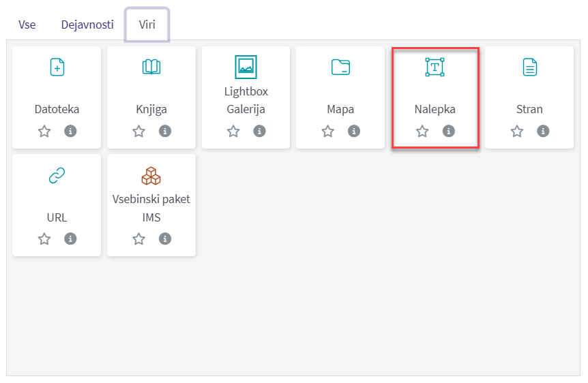This screenshot has width=588, height=383.
Task: Select the Viri tab
Action: [x=147, y=25]
